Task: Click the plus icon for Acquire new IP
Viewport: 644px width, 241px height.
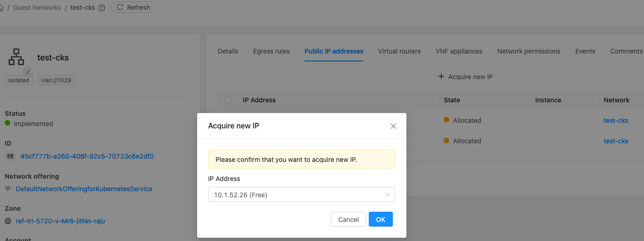Action: (441, 77)
